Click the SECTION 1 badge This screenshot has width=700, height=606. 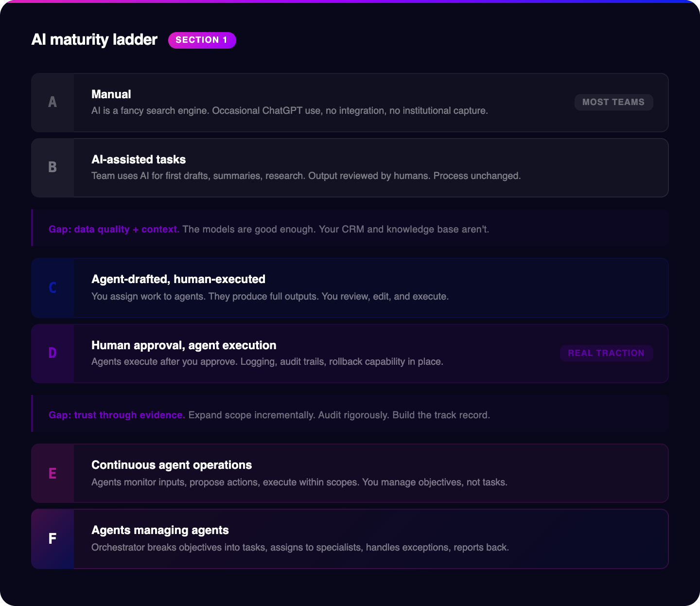202,40
